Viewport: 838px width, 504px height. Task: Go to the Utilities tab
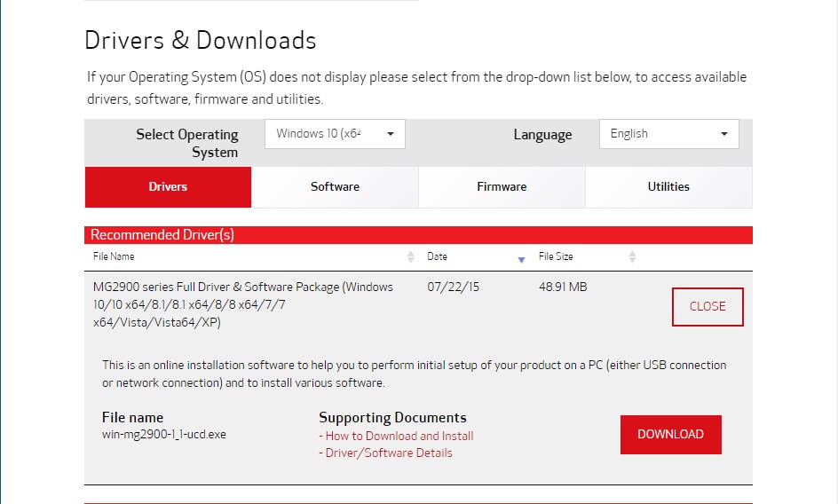(x=668, y=187)
